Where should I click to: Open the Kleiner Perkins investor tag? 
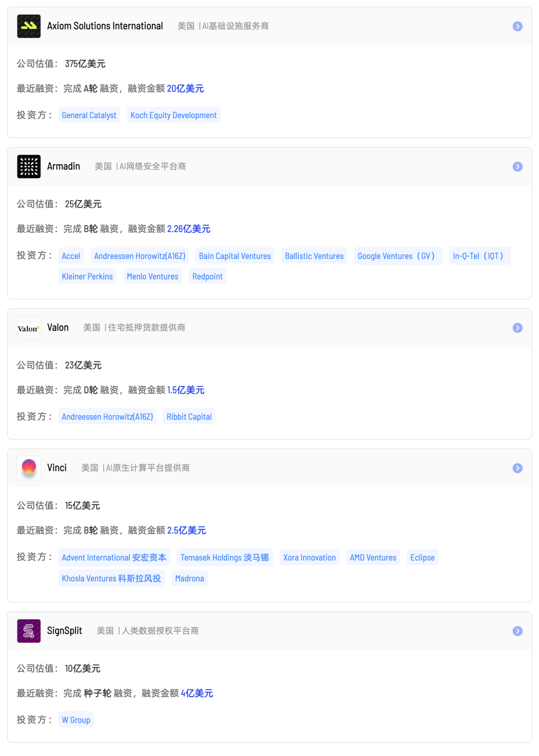tap(87, 276)
